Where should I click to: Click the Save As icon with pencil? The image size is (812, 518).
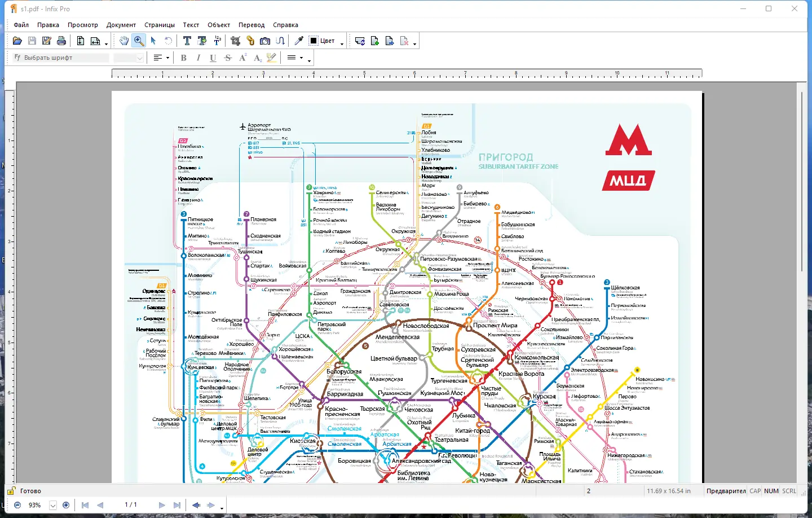(47, 41)
